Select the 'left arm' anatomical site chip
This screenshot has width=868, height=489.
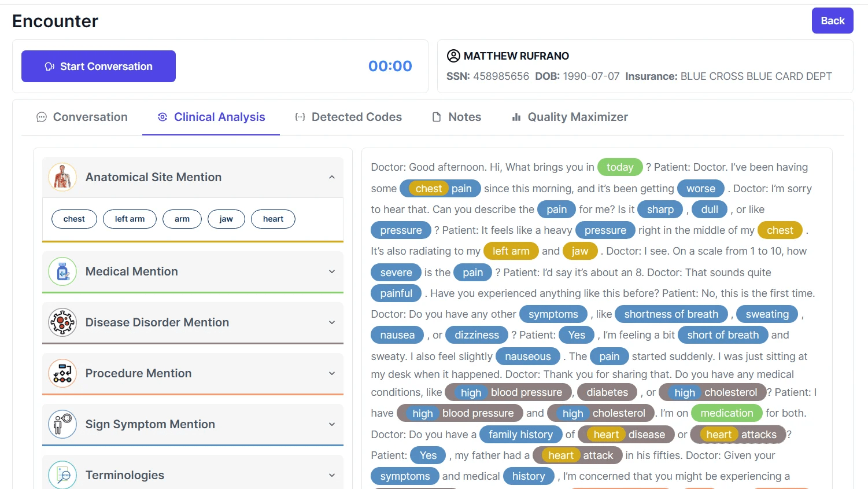point(130,219)
